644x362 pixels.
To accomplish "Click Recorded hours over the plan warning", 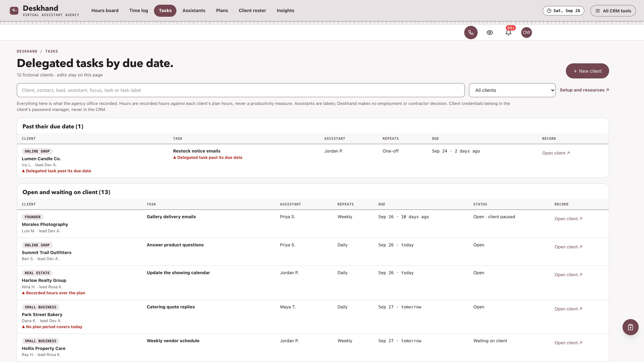I will pyautogui.click(x=53, y=293).
